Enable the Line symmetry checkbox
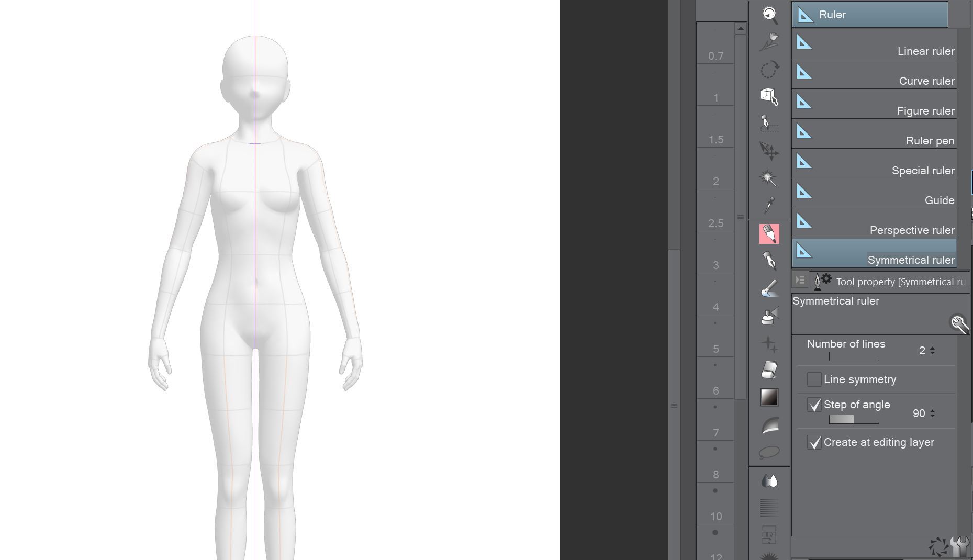This screenshot has height=560, width=973. [814, 379]
